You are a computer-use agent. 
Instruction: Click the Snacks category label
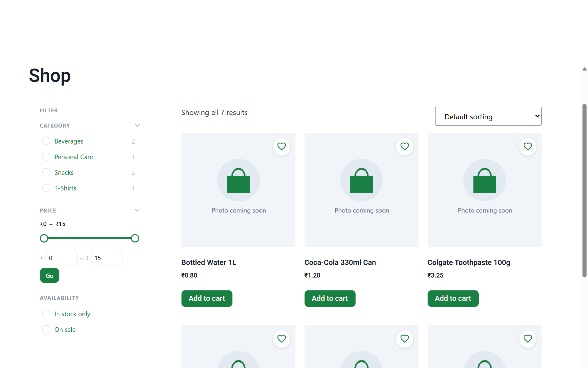coord(64,173)
